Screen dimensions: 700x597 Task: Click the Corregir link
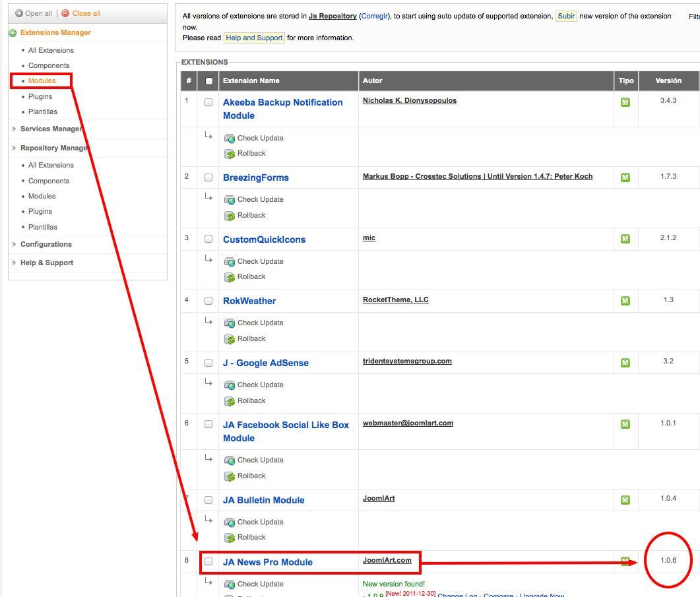coord(375,16)
